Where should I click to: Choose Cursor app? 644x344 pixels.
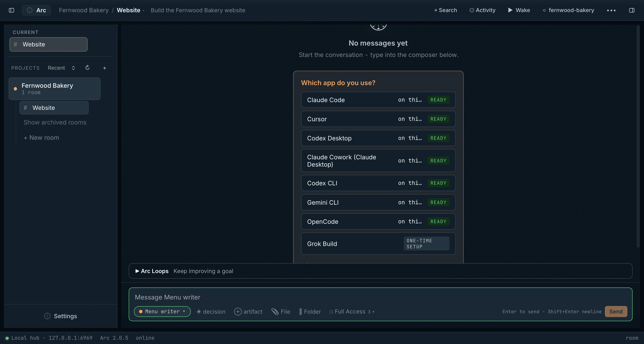tap(378, 119)
